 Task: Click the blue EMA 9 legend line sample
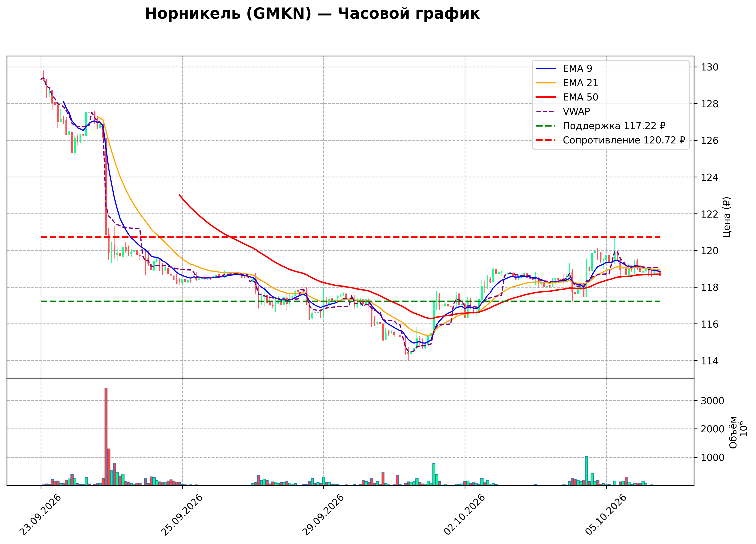(x=546, y=69)
